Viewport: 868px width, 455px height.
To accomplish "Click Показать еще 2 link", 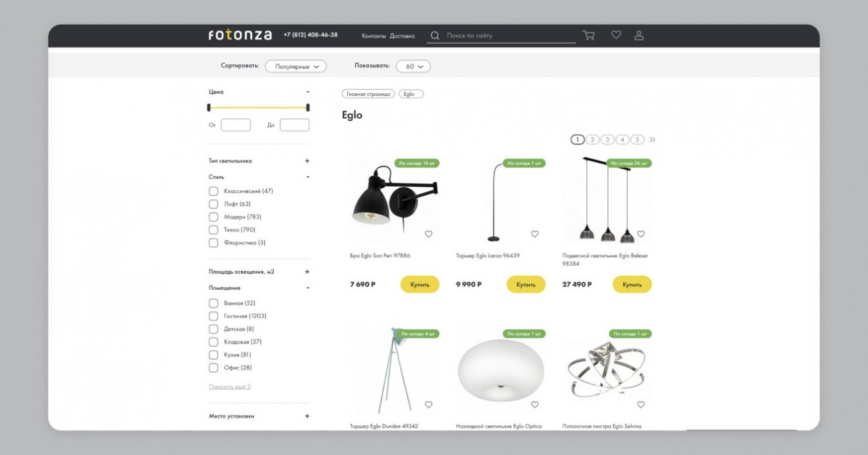I will coord(229,387).
